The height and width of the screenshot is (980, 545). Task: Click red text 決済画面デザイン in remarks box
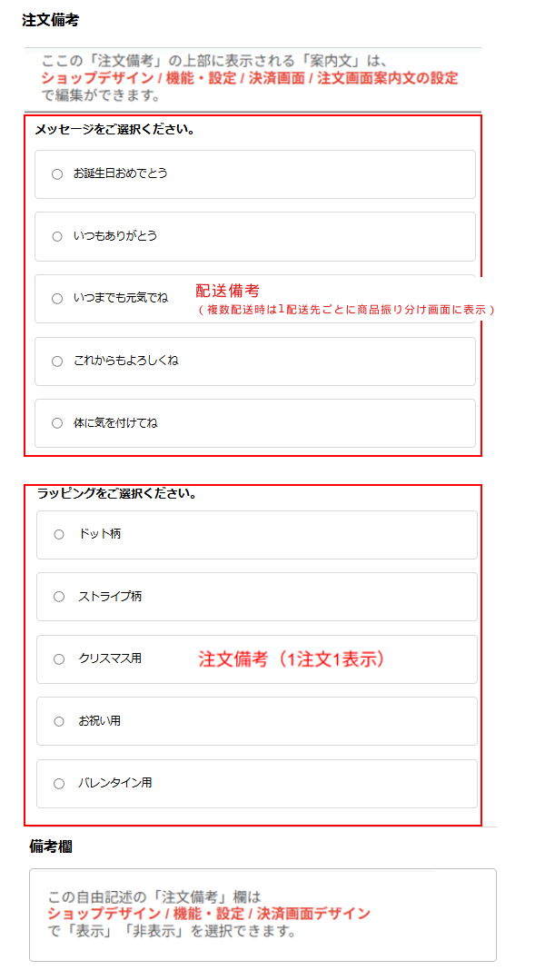click(313, 914)
